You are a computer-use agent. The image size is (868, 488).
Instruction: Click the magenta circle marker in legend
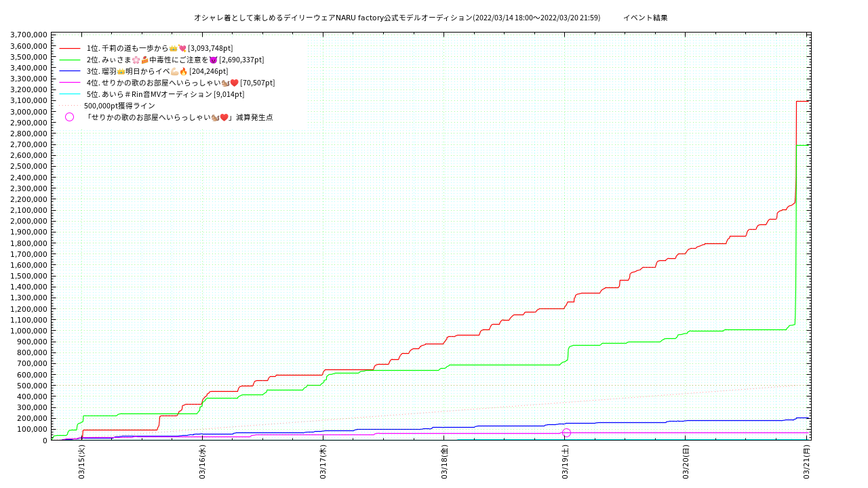[69, 117]
